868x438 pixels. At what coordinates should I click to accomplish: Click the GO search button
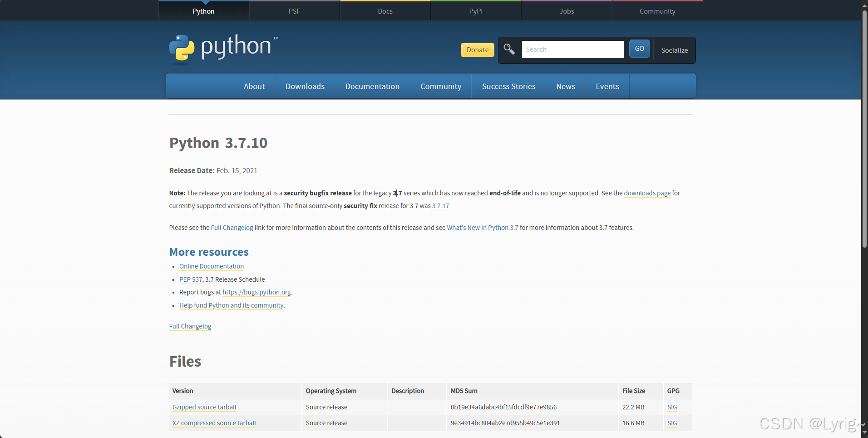pos(640,49)
